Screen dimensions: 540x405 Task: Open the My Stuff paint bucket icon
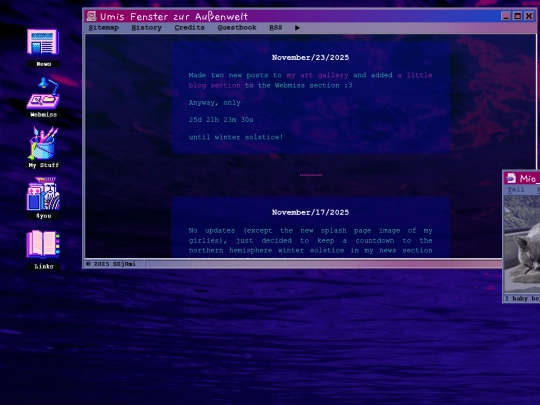[x=43, y=147]
